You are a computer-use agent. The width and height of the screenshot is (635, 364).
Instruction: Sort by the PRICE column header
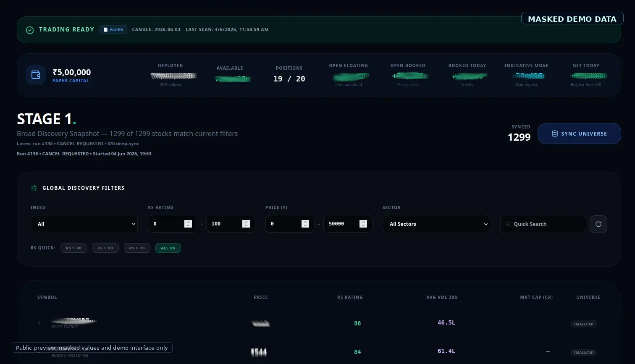pyautogui.click(x=261, y=297)
